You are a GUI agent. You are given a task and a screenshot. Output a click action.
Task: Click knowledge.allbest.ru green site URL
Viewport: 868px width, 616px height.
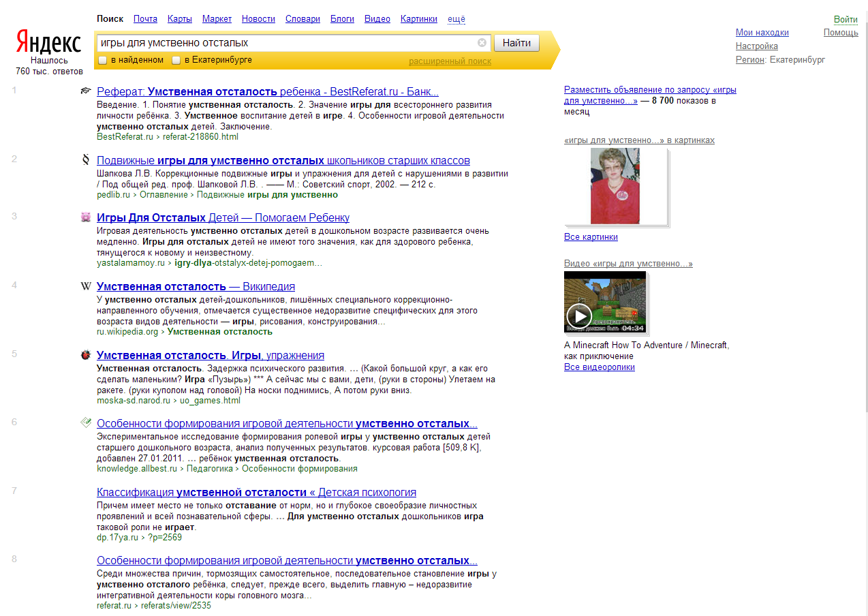(x=137, y=469)
